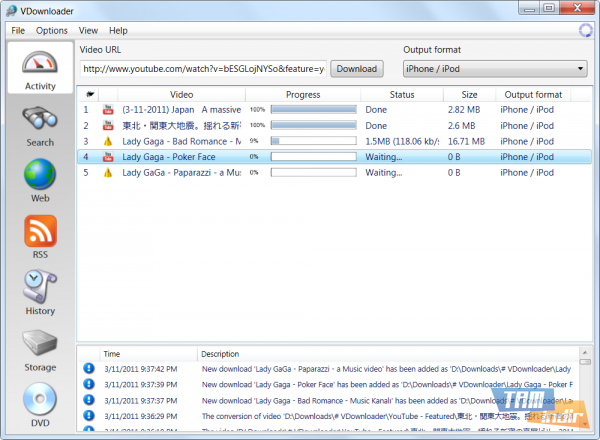The image size is (600, 440).
Task: Click progress bar of Bad Romance row
Action: coord(313,141)
